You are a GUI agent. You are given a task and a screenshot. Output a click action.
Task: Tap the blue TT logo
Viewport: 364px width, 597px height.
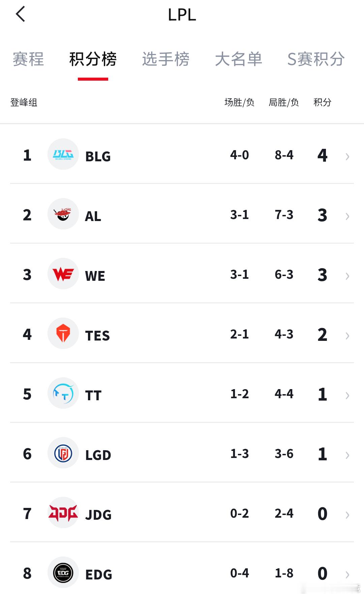[63, 393]
